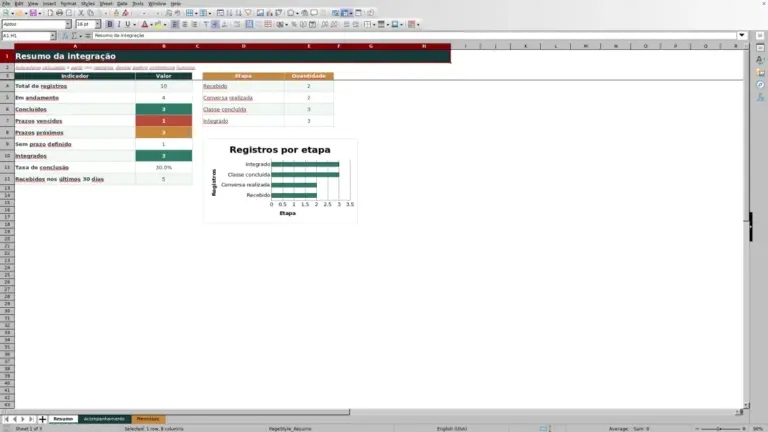
Task: Select the 'Registros por etapa' chart
Action: click(280, 181)
